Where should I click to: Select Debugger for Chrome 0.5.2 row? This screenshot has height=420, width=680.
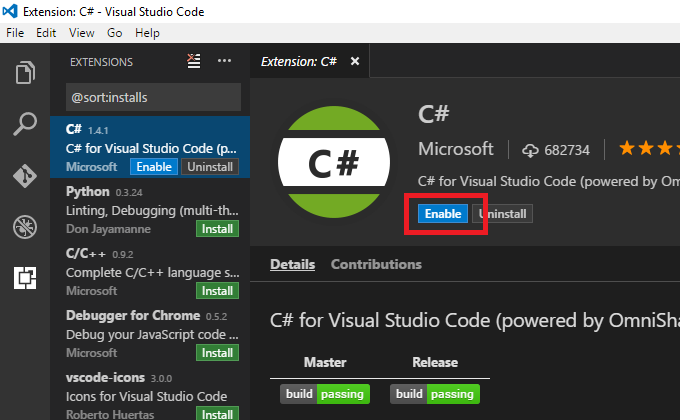(x=150, y=333)
